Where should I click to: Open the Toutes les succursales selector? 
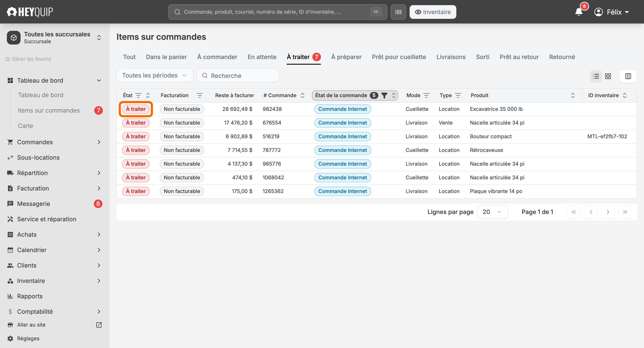point(54,37)
